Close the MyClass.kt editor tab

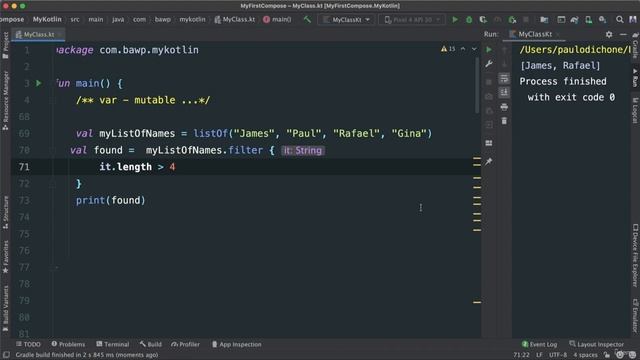[x=60, y=34]
